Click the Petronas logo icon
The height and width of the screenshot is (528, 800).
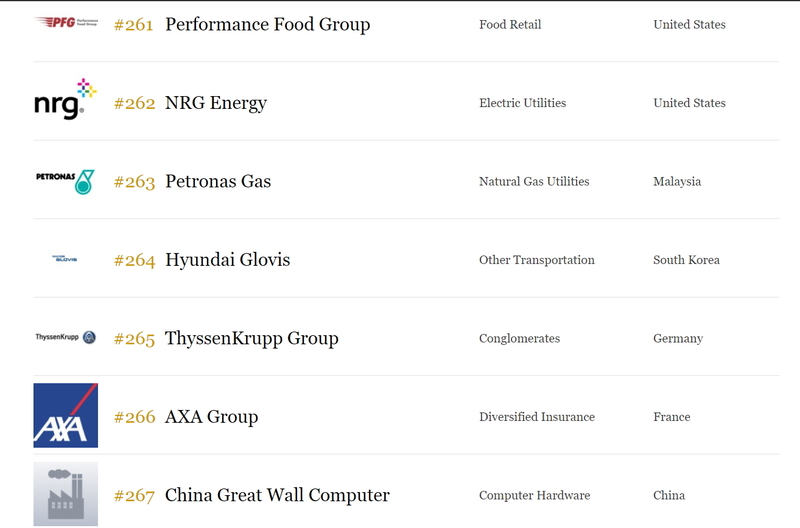65,181
